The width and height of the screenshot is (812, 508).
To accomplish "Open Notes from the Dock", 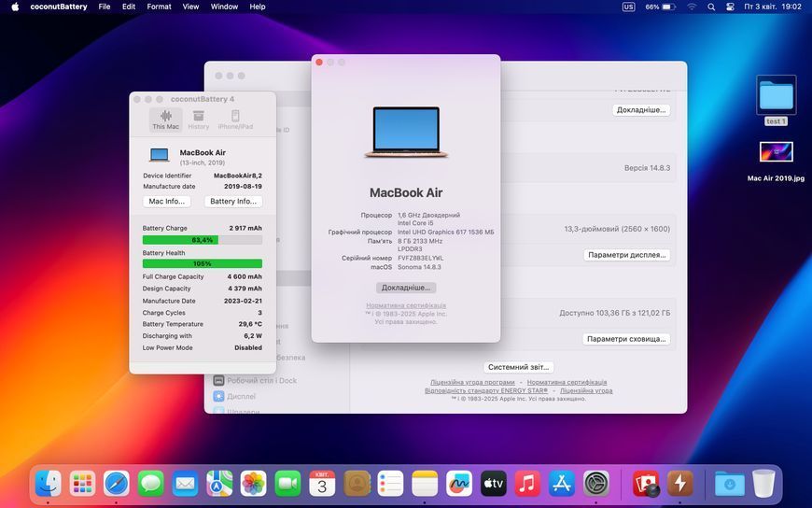I will click(x=425, y=484).
